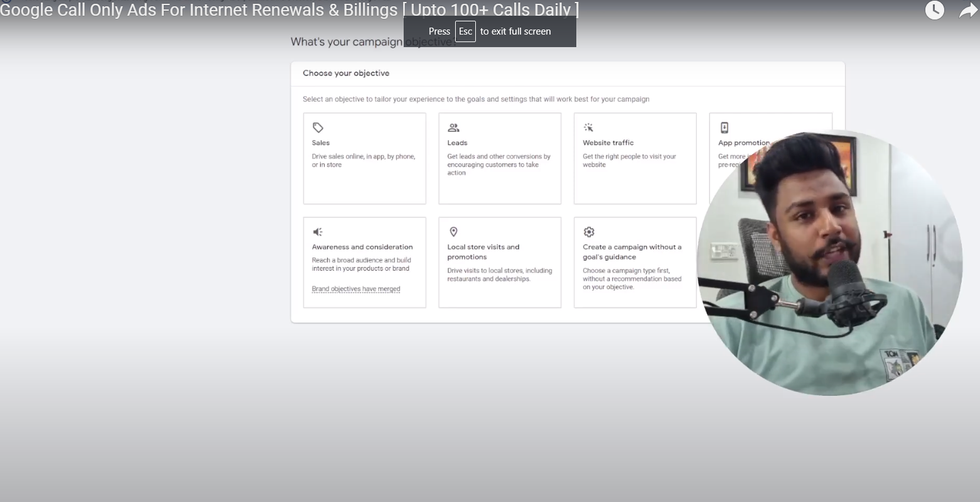Click 'Get the right people to visit' text

pos(629,161)
